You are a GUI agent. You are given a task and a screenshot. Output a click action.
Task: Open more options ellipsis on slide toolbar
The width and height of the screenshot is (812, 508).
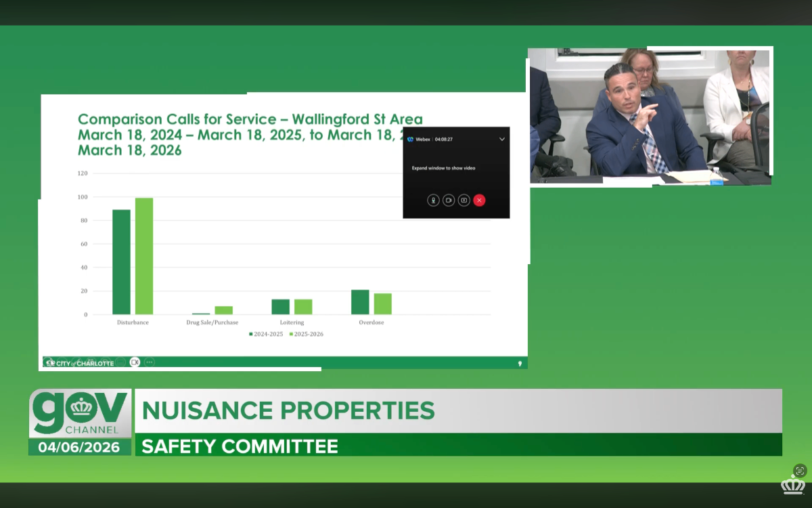(x=150, y=362)
